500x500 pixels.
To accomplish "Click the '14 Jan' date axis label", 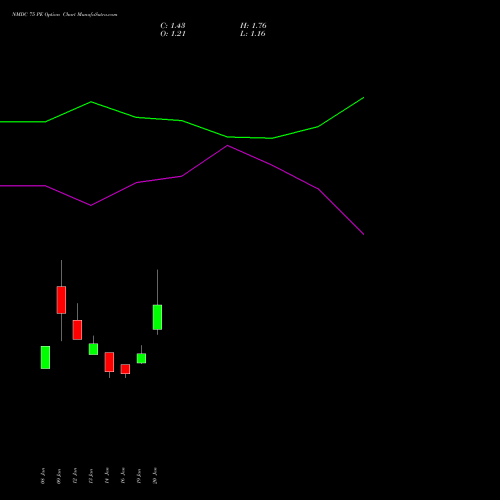I will (x=107, y=476).
